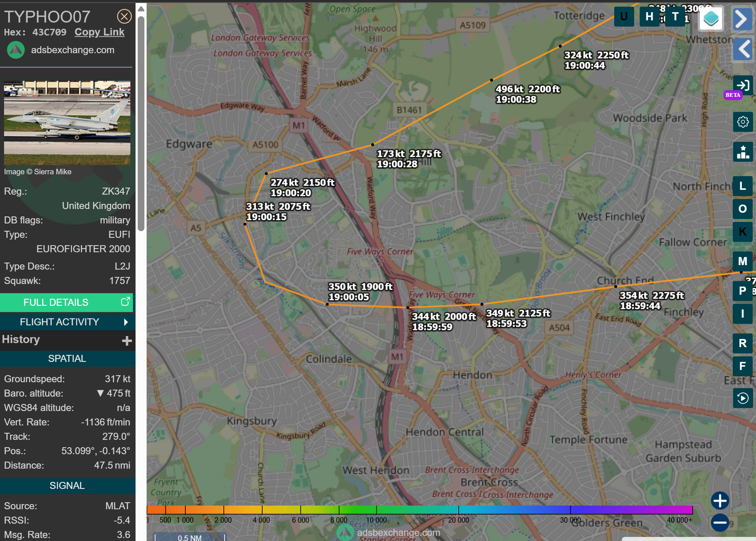The height and width of the screenshot is (541, 756).
Task: Close the TYPHOO07 aircraft panel
Action: (124, 16)
